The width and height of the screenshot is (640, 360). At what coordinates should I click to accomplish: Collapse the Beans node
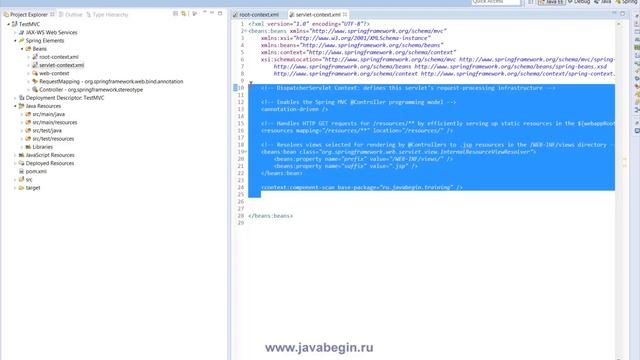pos(22,49)
